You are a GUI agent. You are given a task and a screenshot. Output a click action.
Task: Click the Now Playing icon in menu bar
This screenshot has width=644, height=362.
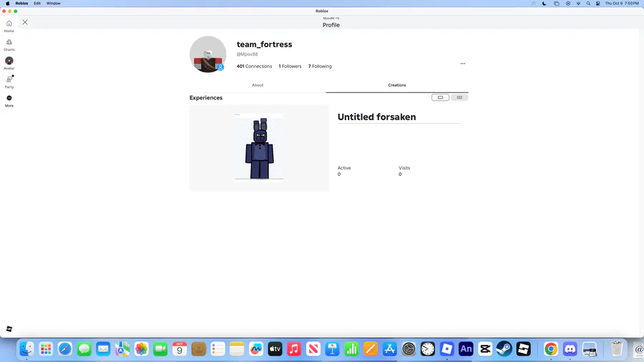tap(568, 4)
